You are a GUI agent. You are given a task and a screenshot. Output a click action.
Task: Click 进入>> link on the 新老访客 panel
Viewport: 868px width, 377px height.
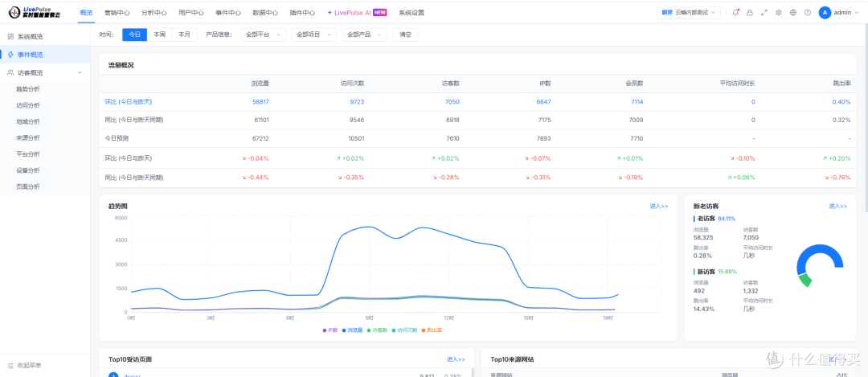click(x=837, y=206)
